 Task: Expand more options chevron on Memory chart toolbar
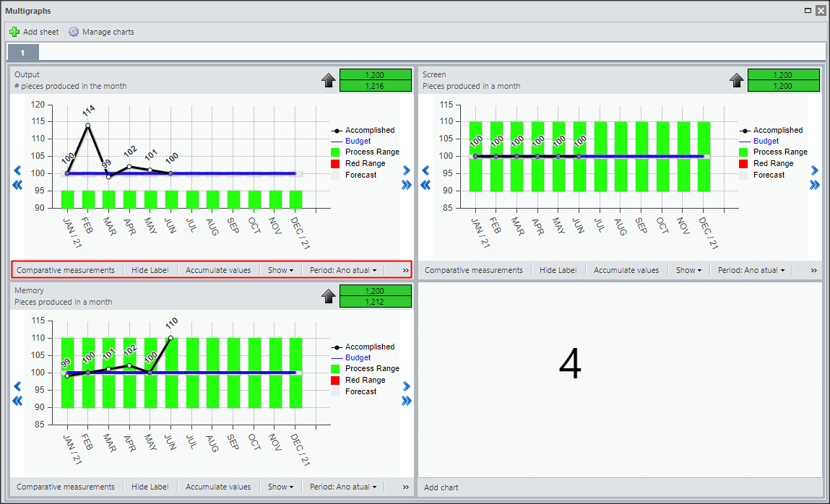(x=405, y=487)
